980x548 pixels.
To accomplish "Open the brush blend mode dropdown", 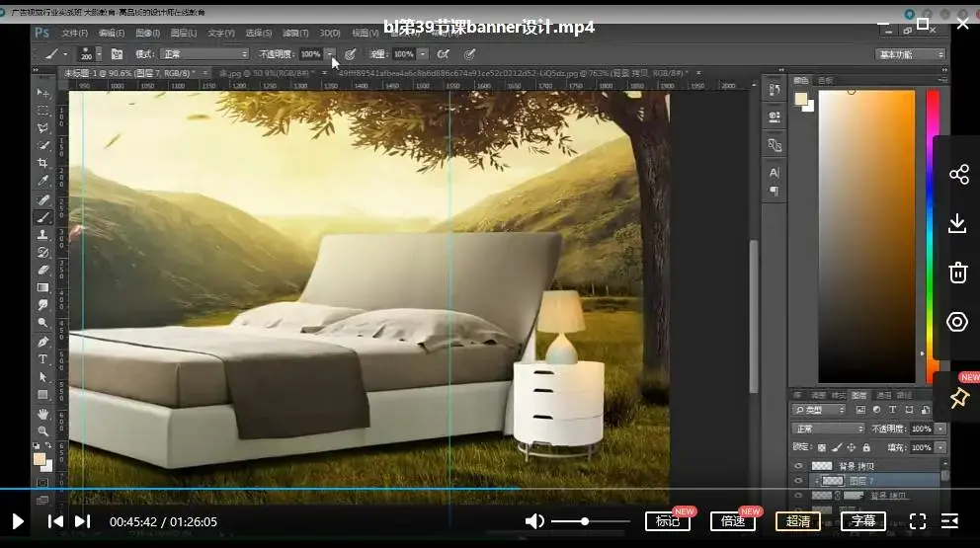I will [x=204, y=54].
